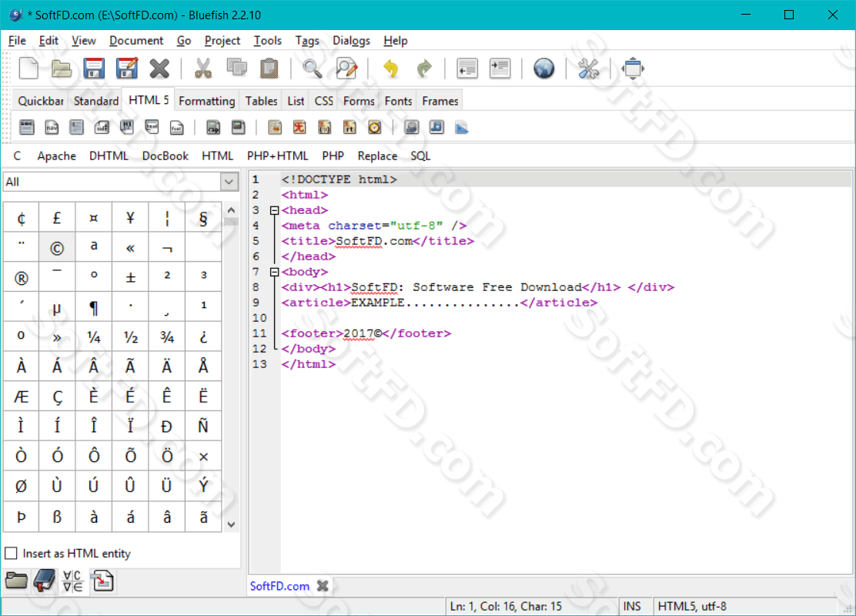Insert the copyright © character
The image size is (856, 616).
pyautogui.click(x=57, y=248)
